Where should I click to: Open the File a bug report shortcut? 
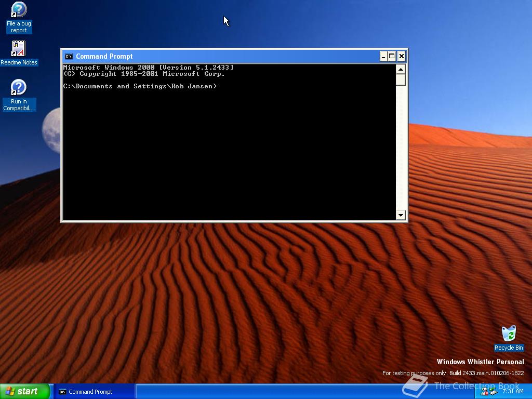click(19, 18)
